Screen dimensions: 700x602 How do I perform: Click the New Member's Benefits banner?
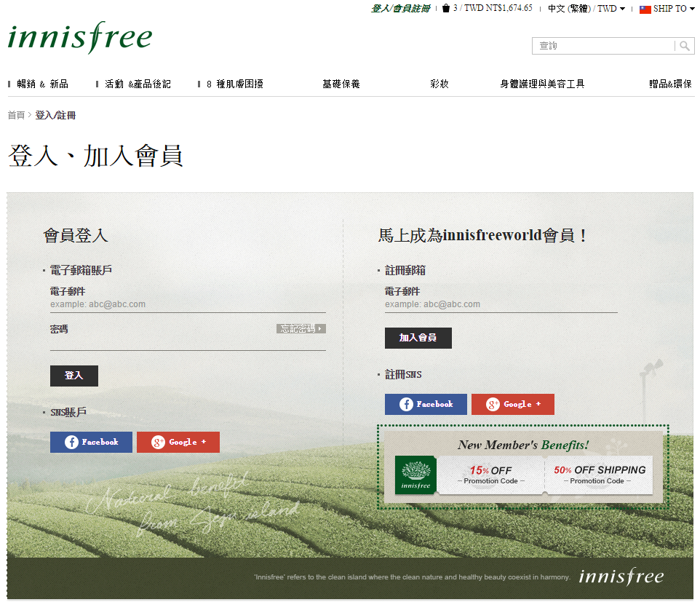pyautogui.click(x=523, y=467)
